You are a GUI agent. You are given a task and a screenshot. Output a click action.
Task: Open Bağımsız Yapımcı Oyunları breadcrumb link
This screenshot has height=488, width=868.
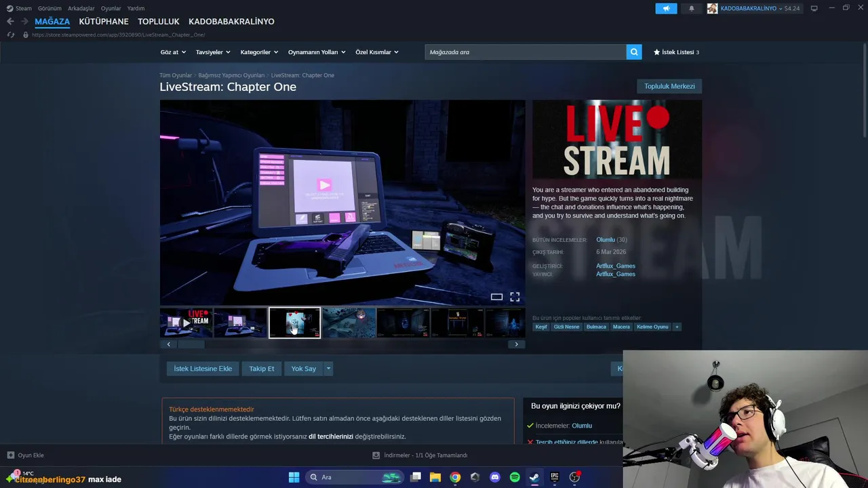tap(231, 75)
